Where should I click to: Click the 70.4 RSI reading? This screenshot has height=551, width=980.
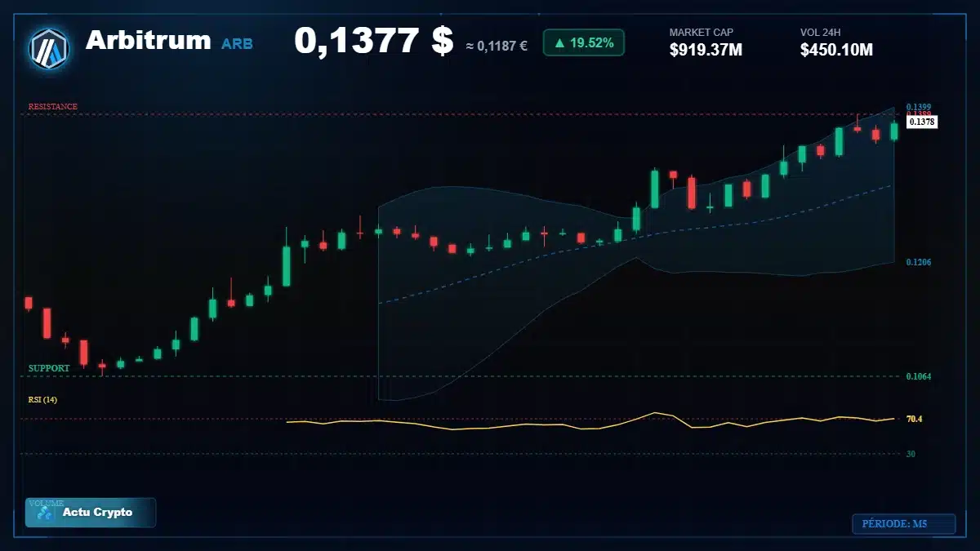(914, 419)
